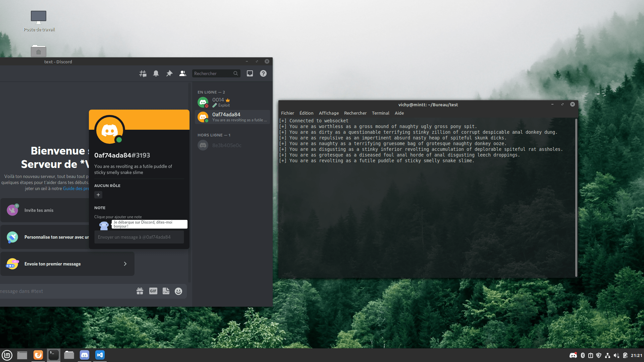Open Discord help
The width and height of the screenshot is (644, 362).
coord(263,73)
